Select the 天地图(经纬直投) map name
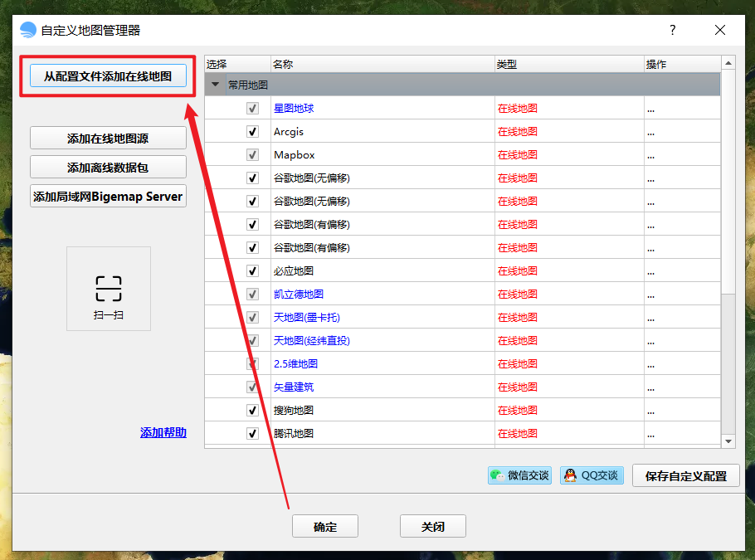This screenshot has height=560, width=755. pyautogui.click(x=311, y=340)
